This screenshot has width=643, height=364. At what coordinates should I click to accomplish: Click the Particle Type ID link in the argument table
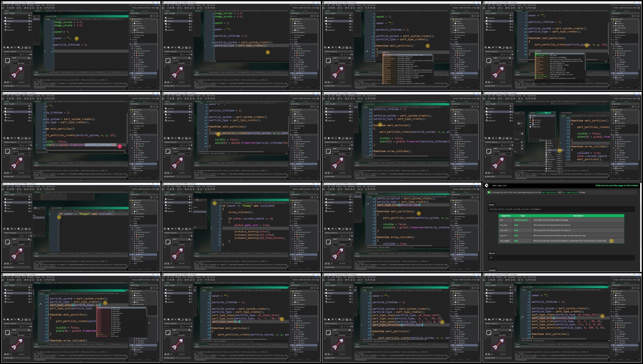pos(521,220)
